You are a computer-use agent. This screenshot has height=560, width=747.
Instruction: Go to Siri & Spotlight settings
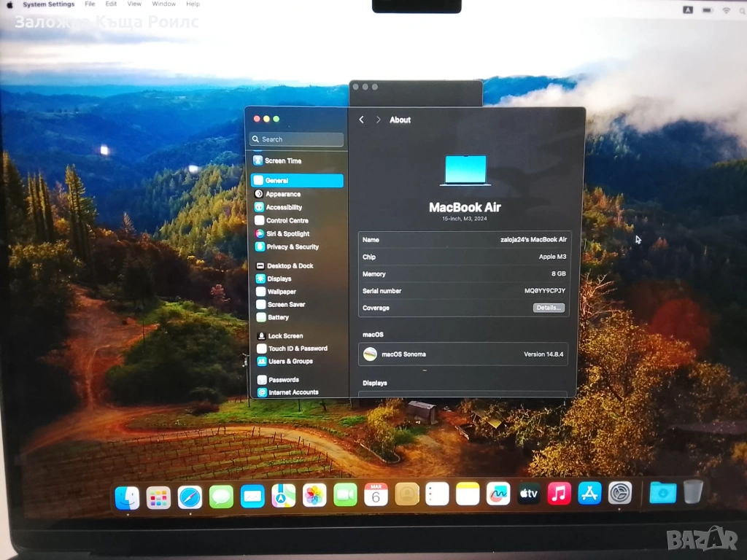(287, 234)
